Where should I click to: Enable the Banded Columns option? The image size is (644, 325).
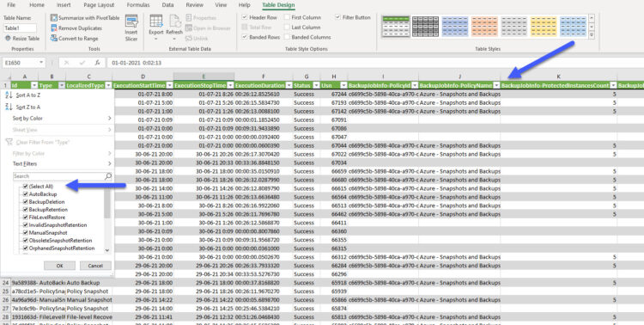point(287,37)
